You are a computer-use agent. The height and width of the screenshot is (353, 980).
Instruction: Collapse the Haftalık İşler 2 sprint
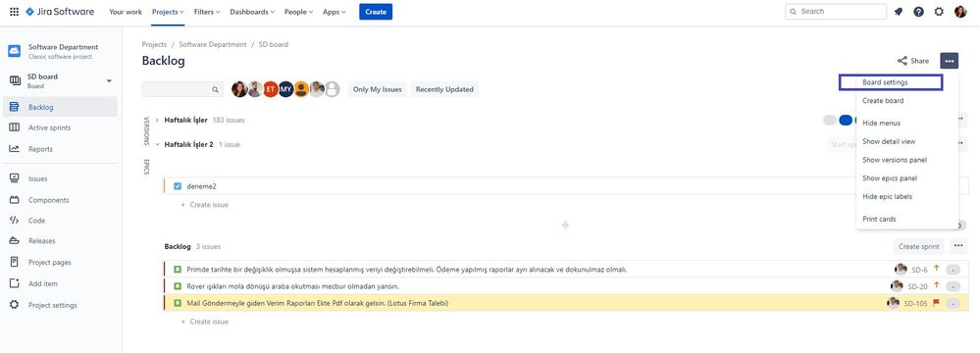[157, 144]
